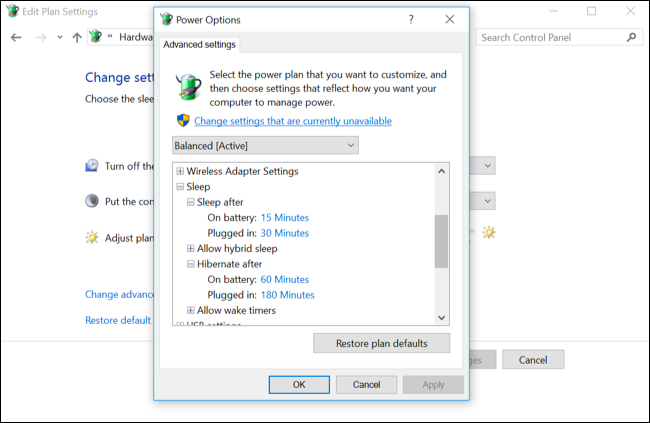Click the Apply button
650x423 pixels.
pos(433,384)
